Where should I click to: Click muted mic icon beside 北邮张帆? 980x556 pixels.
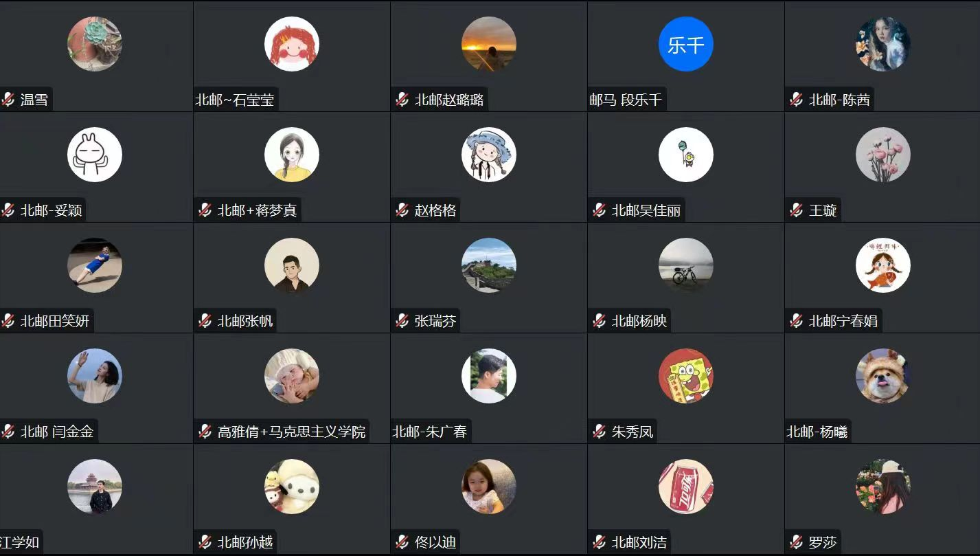(x=205, y=321)
